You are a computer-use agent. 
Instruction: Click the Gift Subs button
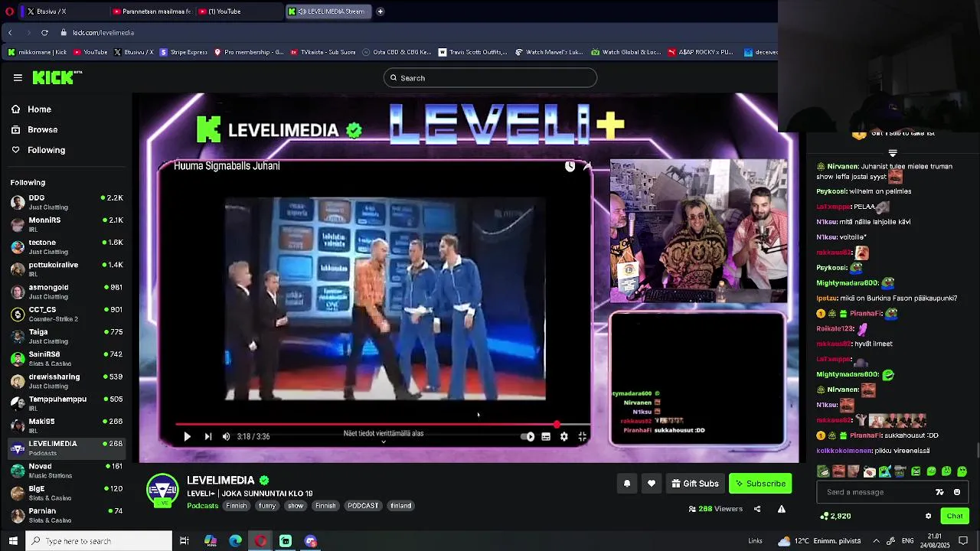pyautogui.click(x=695, y=484)
